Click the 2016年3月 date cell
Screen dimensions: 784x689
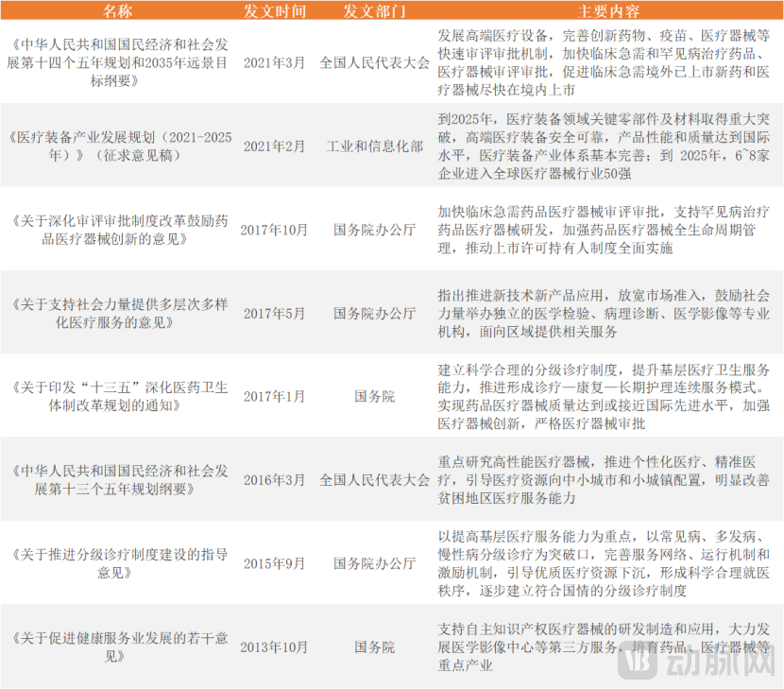coord(274,480)
